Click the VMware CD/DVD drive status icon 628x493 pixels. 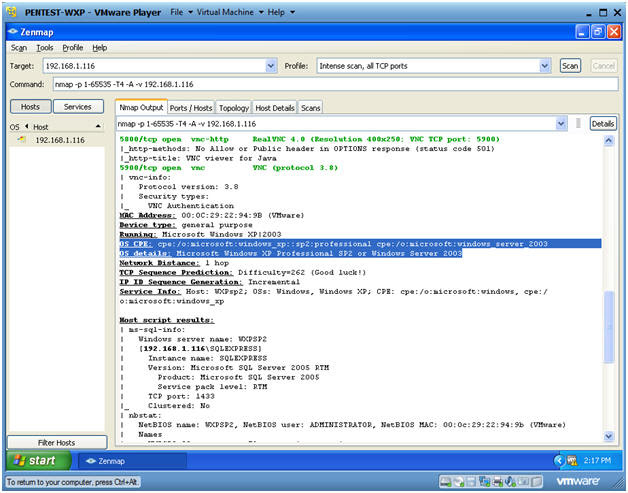click(x=459, y=481)
